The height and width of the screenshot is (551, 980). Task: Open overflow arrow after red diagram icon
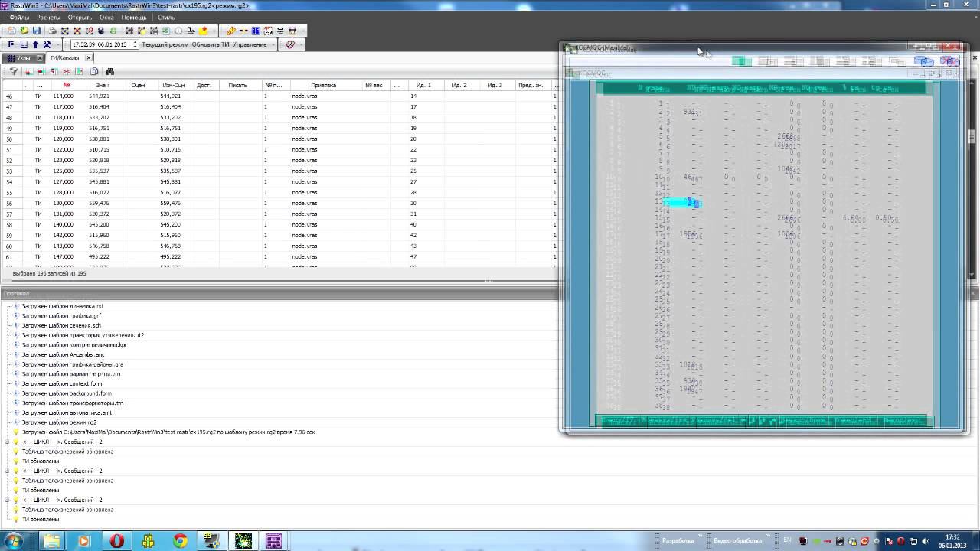point(301,44)
